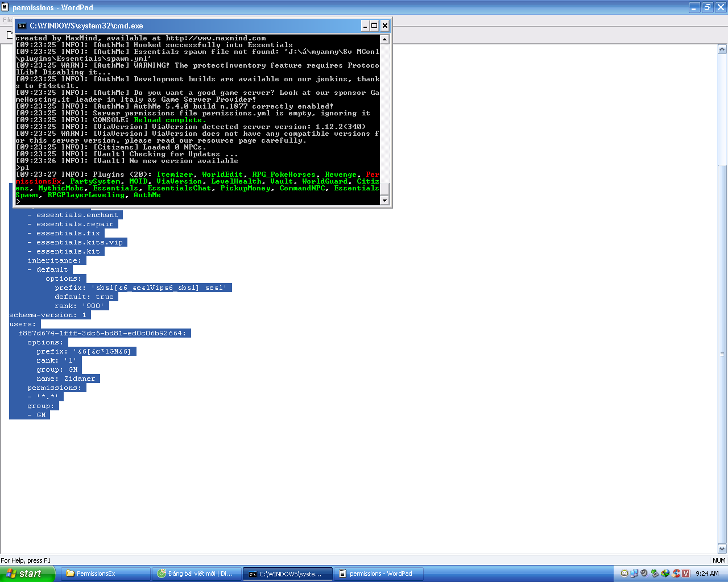The height and width of the screenshot is (582, 728).
Task: Click RPGPlayerLeveling in the plugin list
Action: [x=86, y=195]
